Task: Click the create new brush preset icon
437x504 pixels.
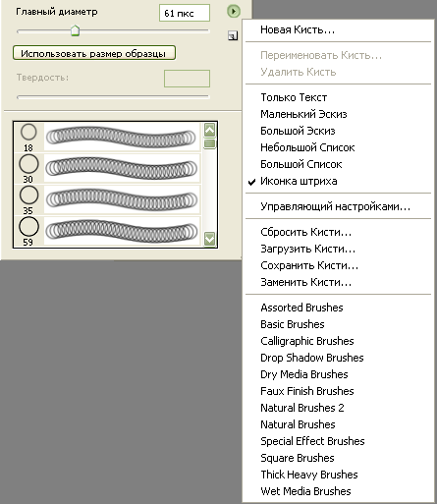Action: coord(233,35)
